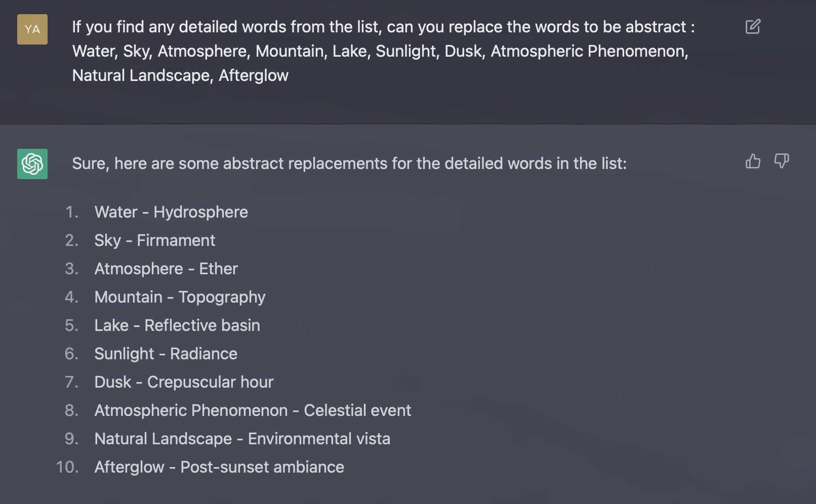Select list item Water - Hydrosphere
This screenshot has width=816, height=504.
click(x=171, y=212)
